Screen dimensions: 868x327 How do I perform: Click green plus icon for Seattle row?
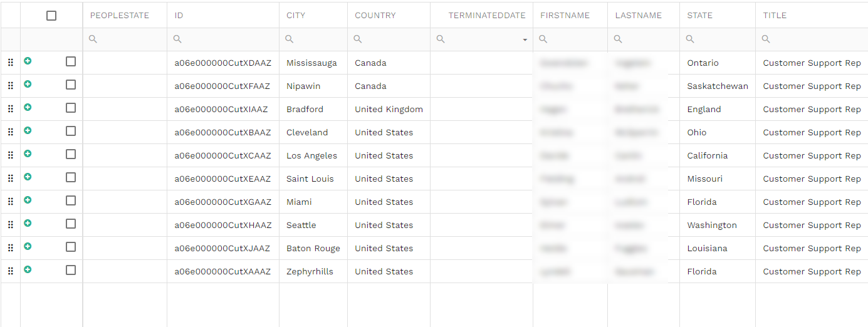pyautogui.click(x=28, y=223)
